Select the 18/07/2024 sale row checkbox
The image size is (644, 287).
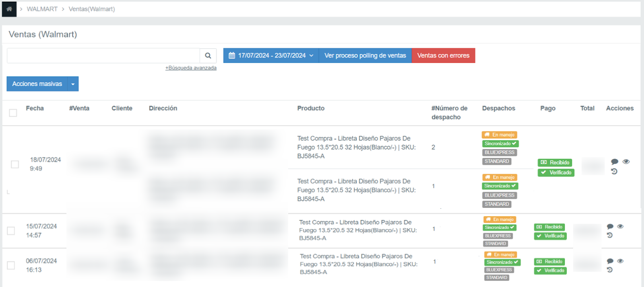click(x=15, y=164)
